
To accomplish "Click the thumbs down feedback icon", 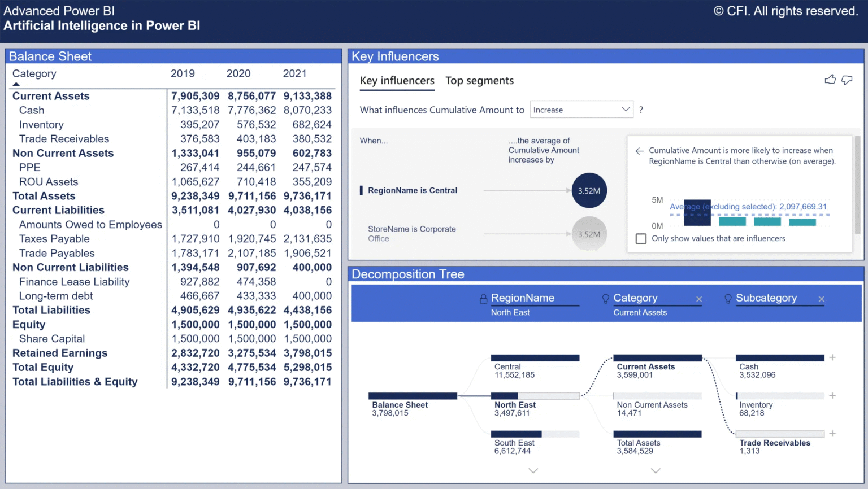I will [847, 80].
